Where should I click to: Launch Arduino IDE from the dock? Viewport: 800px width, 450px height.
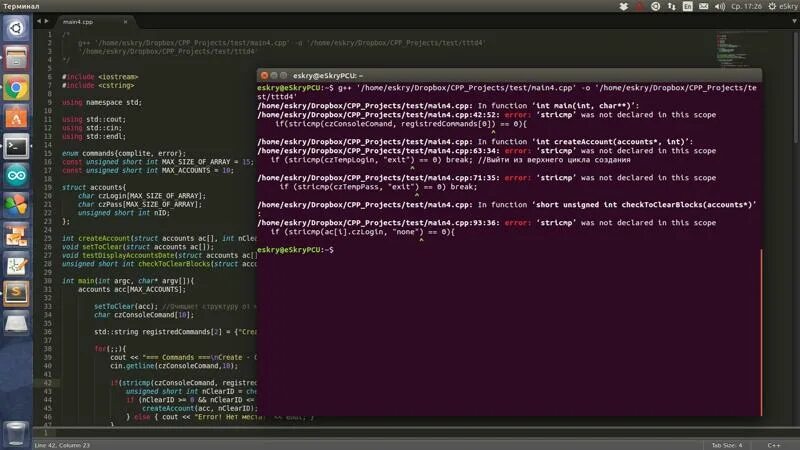pyautogui.click(x=16, y=176)
